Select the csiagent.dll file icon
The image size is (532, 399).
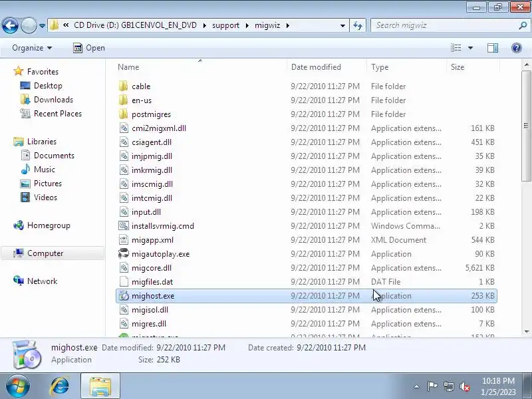[124, 142]
